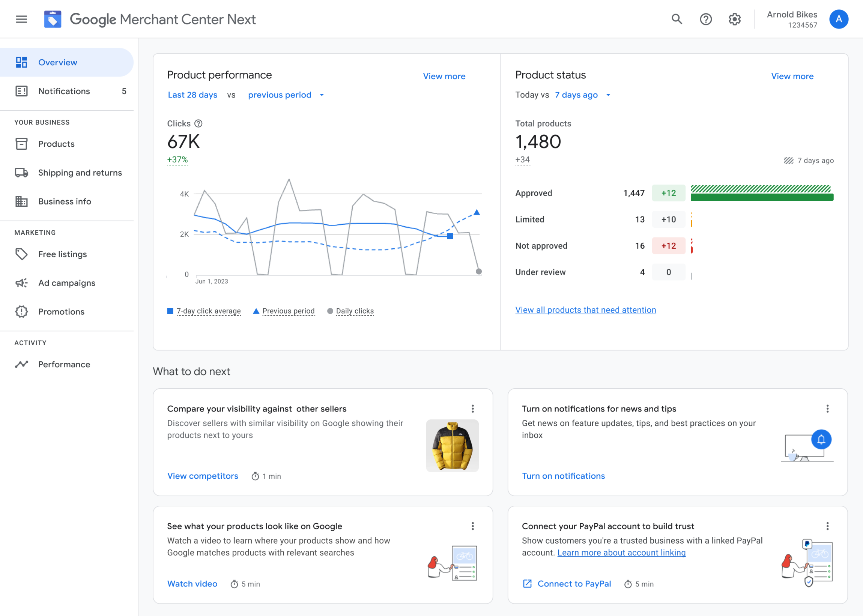Toggle Previous period legend triangle
This screenshot has width=863, height=616.
coord(256,311)
